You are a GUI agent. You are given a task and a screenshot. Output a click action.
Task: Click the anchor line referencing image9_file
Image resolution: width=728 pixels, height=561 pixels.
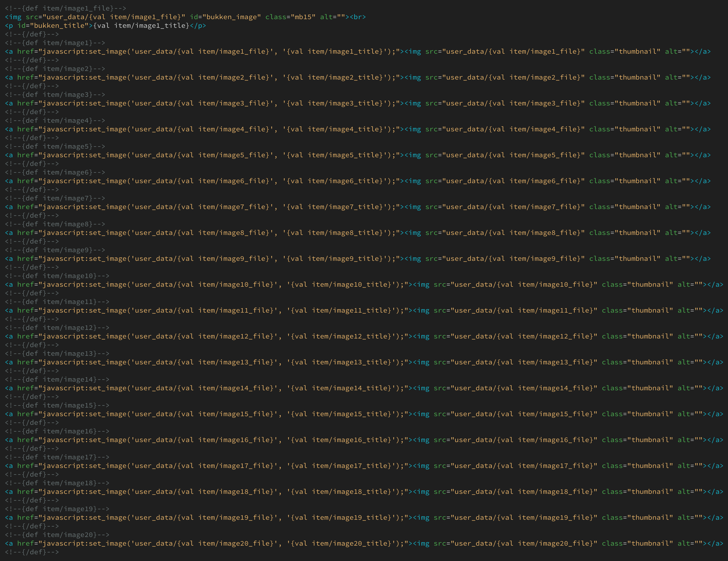pyautogui.click(x=358, y=258)
